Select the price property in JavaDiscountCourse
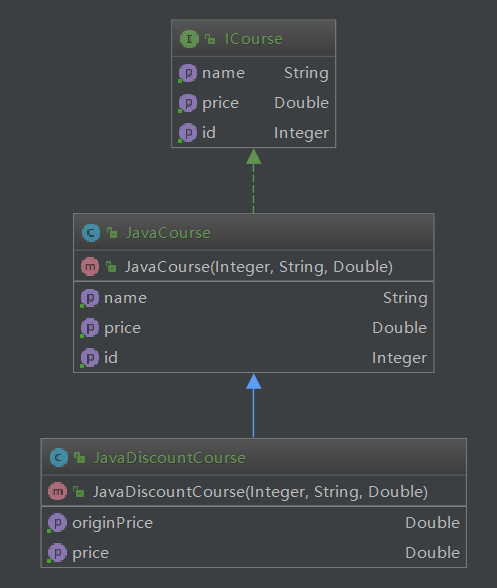This screenshot has height=588, width=497. (254, 553)
